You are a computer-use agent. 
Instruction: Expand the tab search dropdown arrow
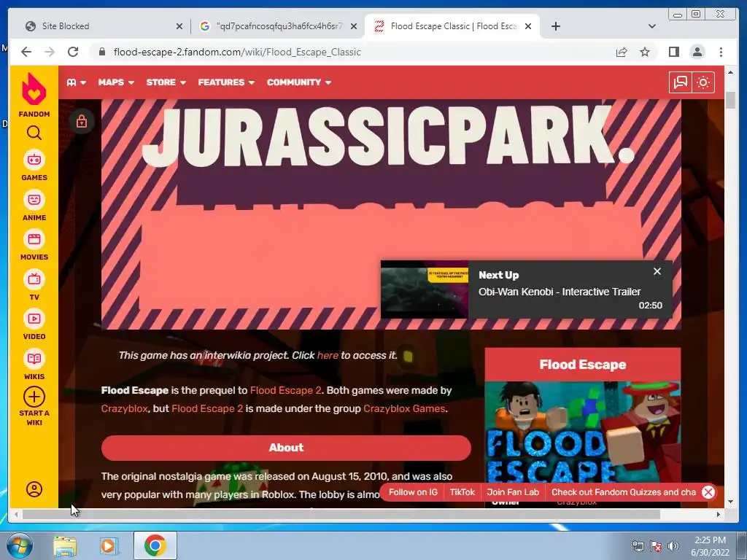pyautogui.click(x=652, y=26)
